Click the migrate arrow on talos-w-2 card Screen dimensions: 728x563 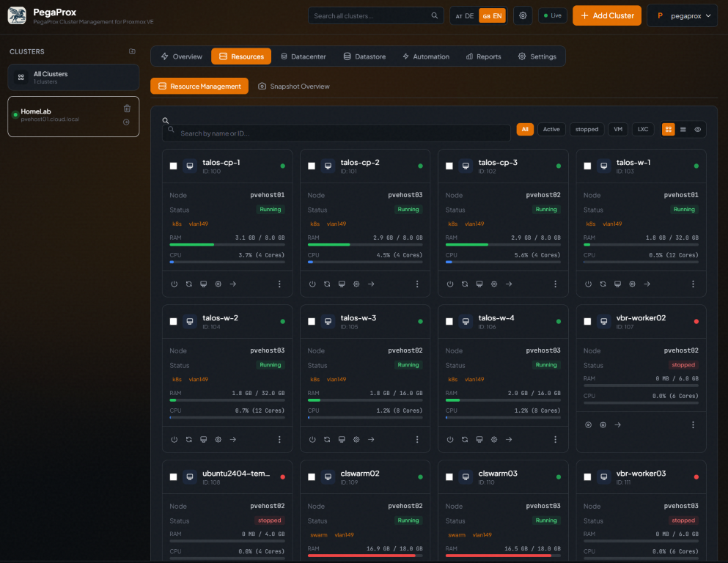(233, 440)
